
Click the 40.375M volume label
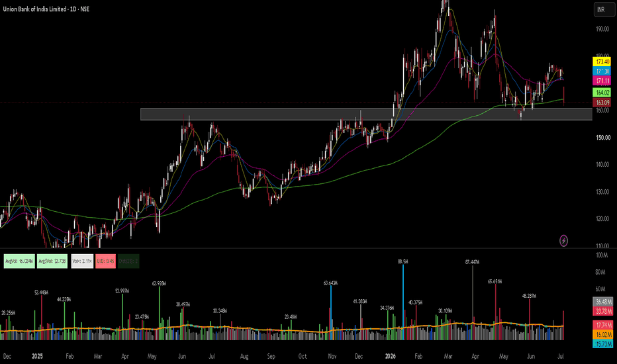[416, 302]
